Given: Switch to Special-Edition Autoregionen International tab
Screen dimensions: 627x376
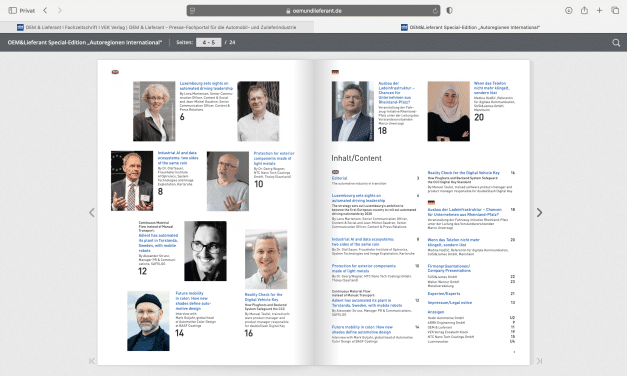Looking at the screenshot, I should [470, 27].
